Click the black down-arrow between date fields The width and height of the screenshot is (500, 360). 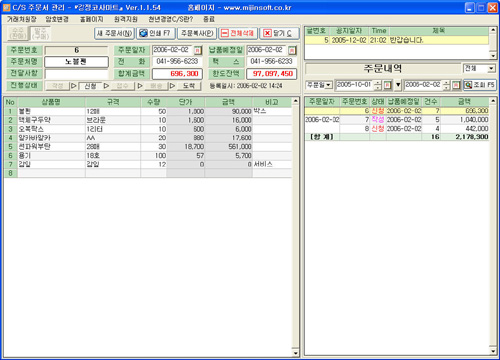click(398, 85)
